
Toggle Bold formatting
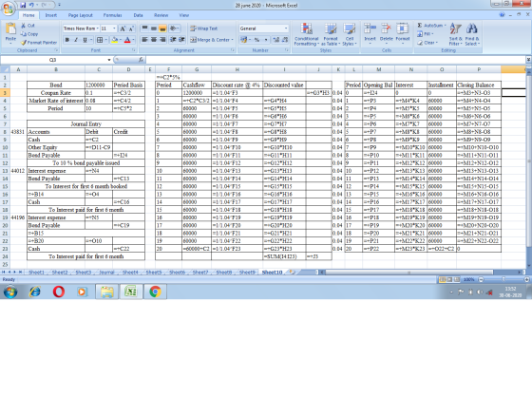pos(67,40)
